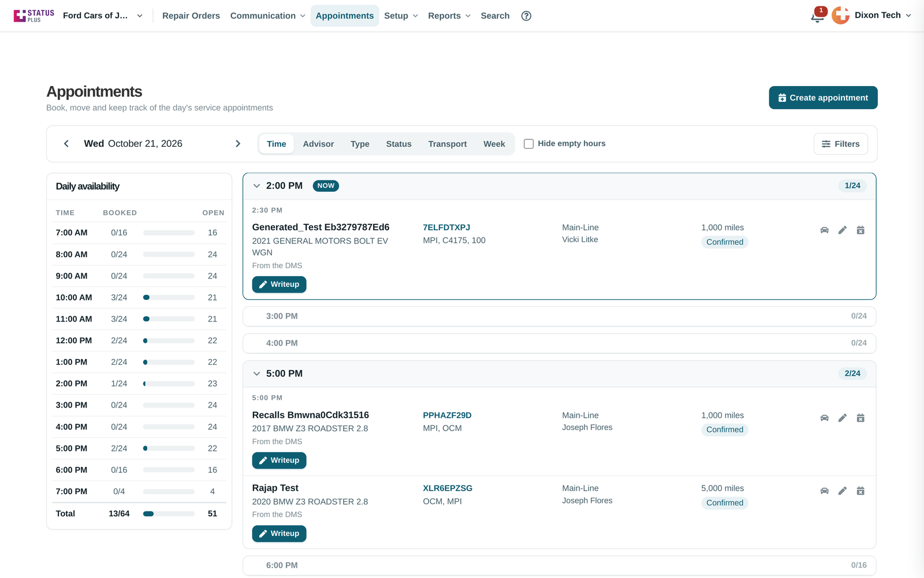Click the Total booked progress bar
This screenshot has height=578, width=924.
[169, 514]
